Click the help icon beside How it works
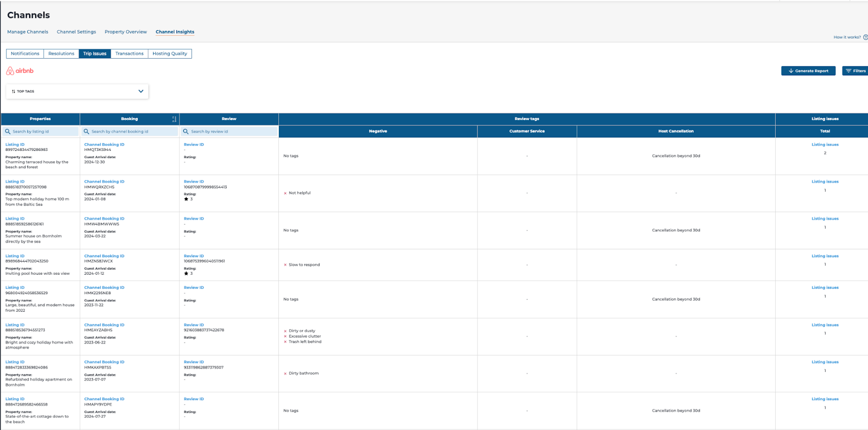 pyautogui.click(x=865, y=37)
